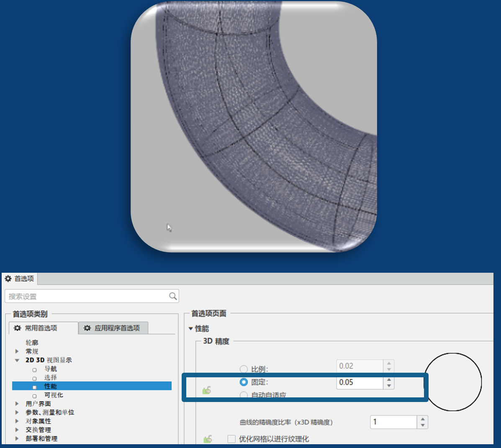This screenshot has width=501, height=448.
Task: Select the 固定 radio button
Action: (x=244, y=382)
